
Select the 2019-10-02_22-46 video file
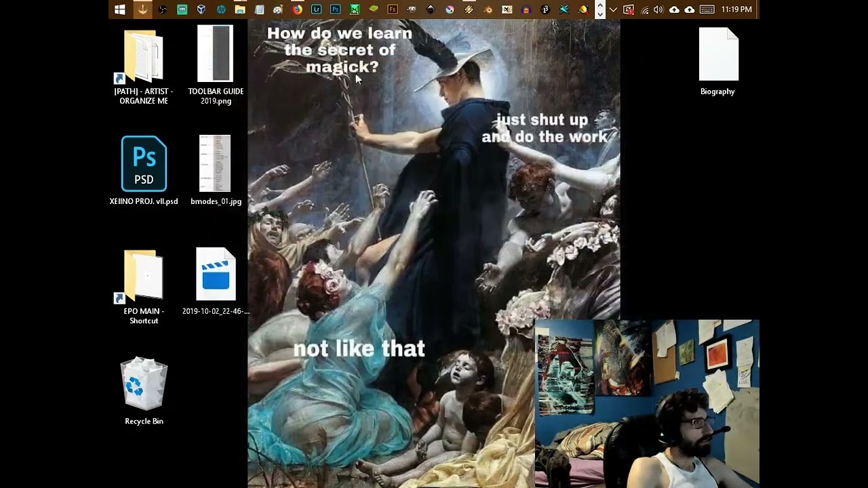coord(216,281)
